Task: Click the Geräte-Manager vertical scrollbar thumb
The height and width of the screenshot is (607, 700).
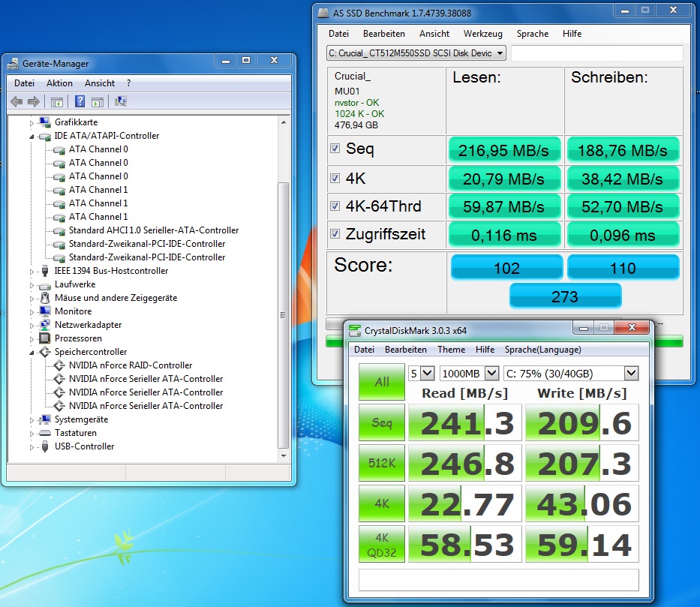Action: coord(283,315)
